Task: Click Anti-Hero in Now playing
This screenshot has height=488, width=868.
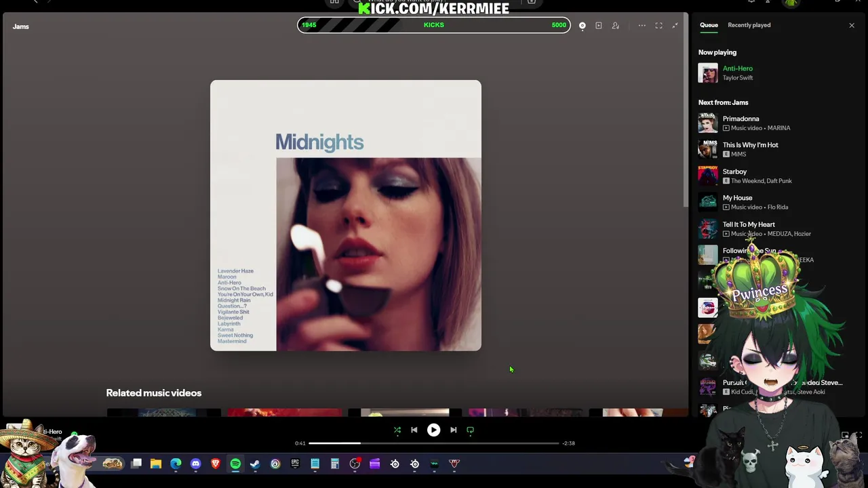Action: (737, 68)
